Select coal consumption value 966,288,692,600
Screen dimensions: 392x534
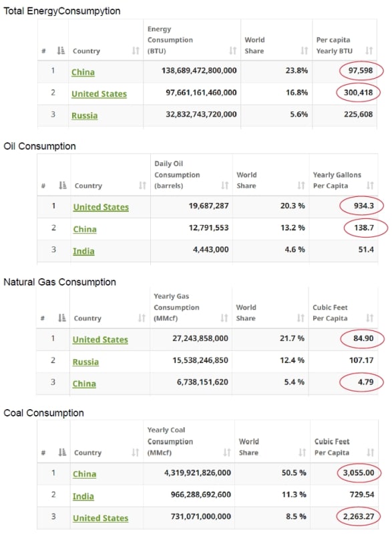click(x=201, y=495)
